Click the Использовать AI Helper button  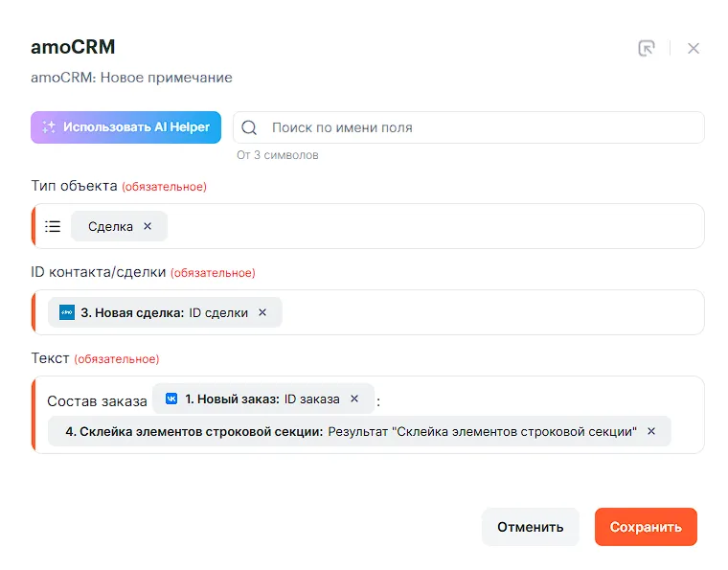126,127
